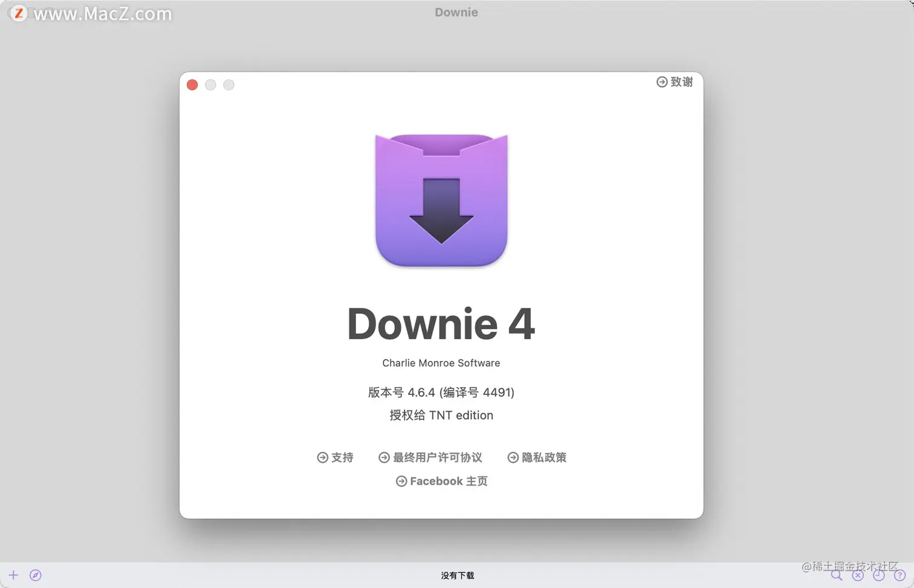Click the magnifying glass search icon
The image size is (914, 588).
pos(837,575)
